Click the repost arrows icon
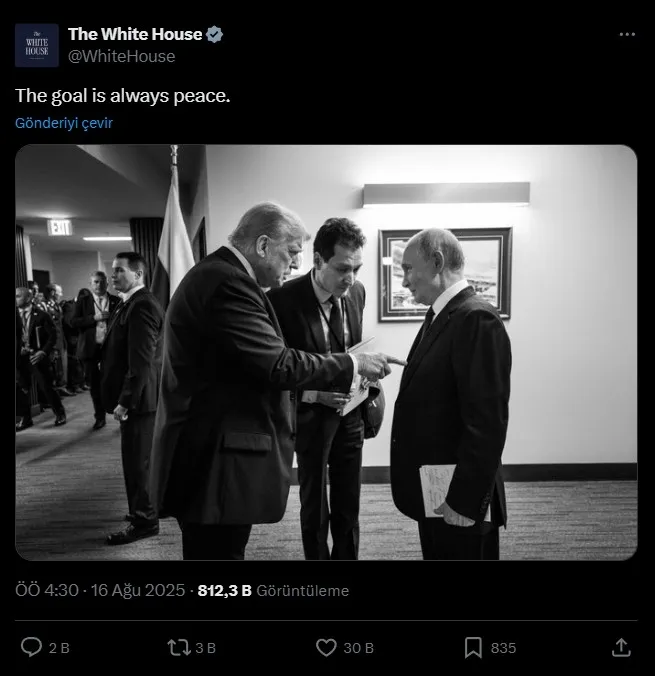 [178, 647]
